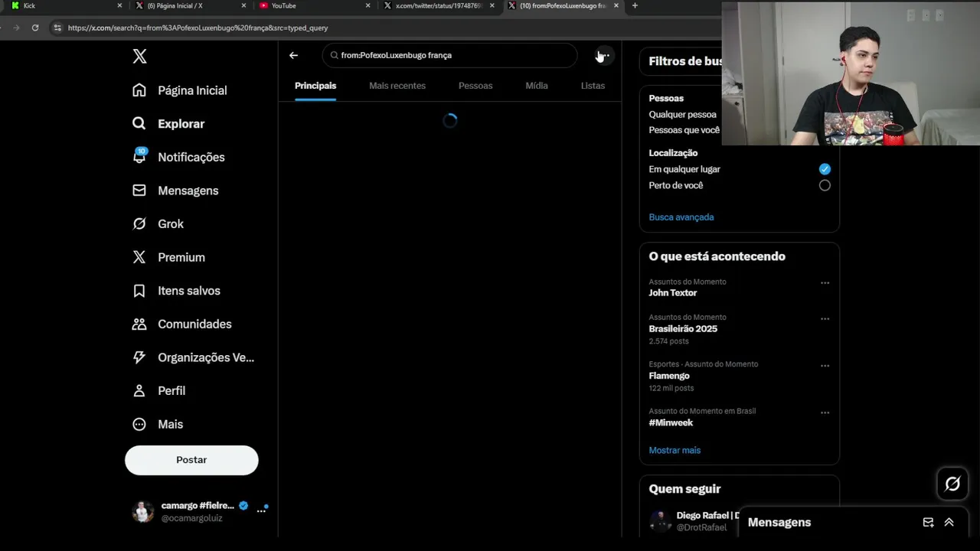Image resolution: width=980 pixels, height=551 pixels.
Task: Click the X logo in sidebar
Action: (139, 56)
